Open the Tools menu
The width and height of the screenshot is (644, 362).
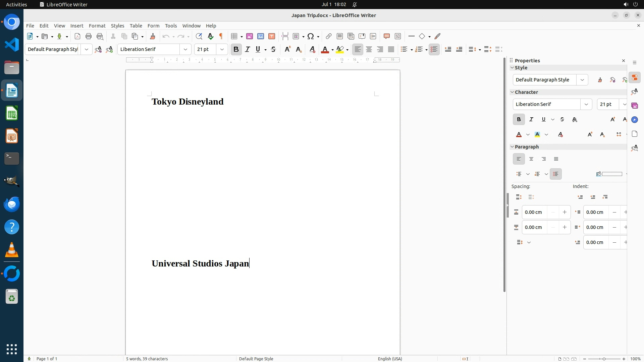tap(171, 25)
